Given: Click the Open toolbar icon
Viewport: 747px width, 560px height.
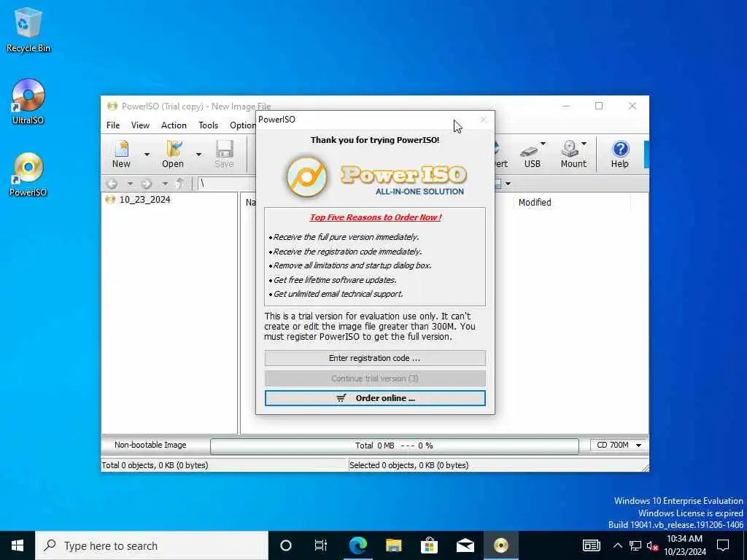Looking at the screenshot, I should tap(172, 155).
